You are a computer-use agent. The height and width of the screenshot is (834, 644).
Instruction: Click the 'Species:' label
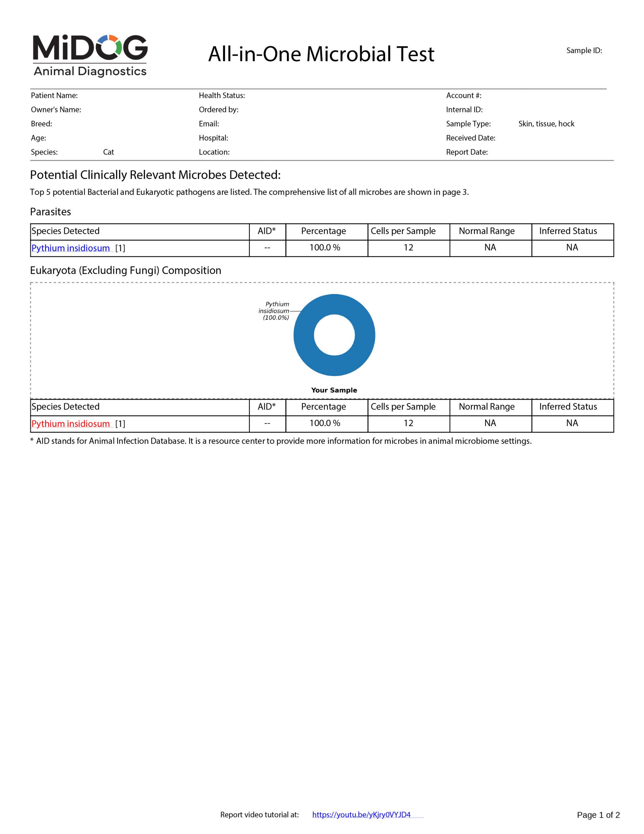tap(44, 152)
